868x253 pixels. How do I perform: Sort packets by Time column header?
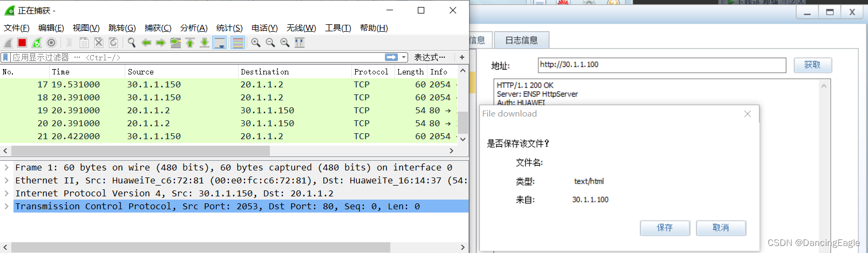[x=87, y=72]
